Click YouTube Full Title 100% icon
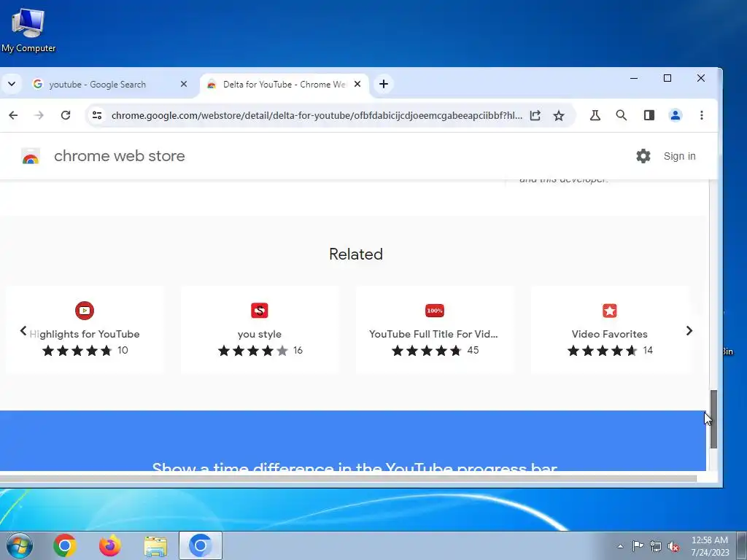747x560 pixels. (x=435, y=311)
